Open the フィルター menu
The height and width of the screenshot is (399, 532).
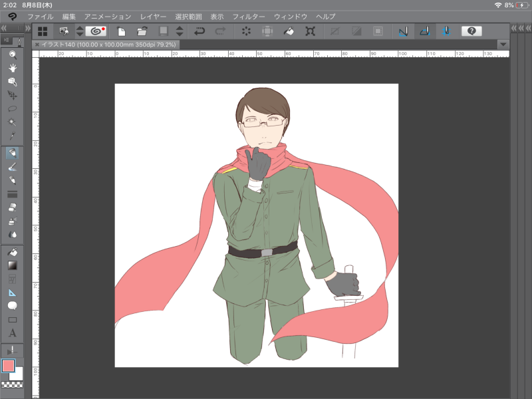pos(249,16)
